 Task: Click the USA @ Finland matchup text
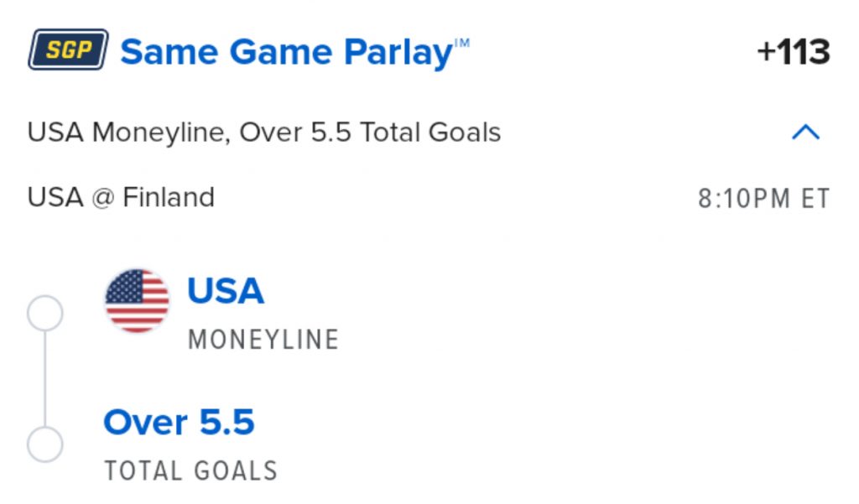[x=121, y=198]
